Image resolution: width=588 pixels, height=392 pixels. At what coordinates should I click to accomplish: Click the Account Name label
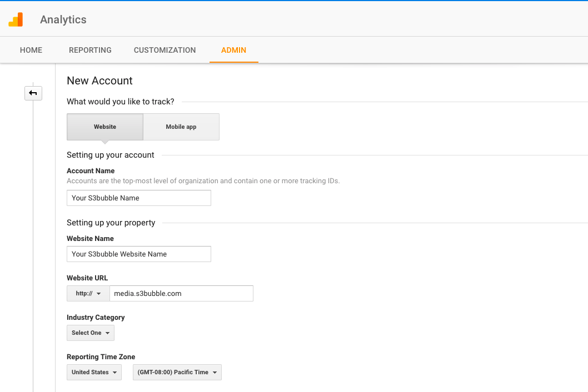91,171
